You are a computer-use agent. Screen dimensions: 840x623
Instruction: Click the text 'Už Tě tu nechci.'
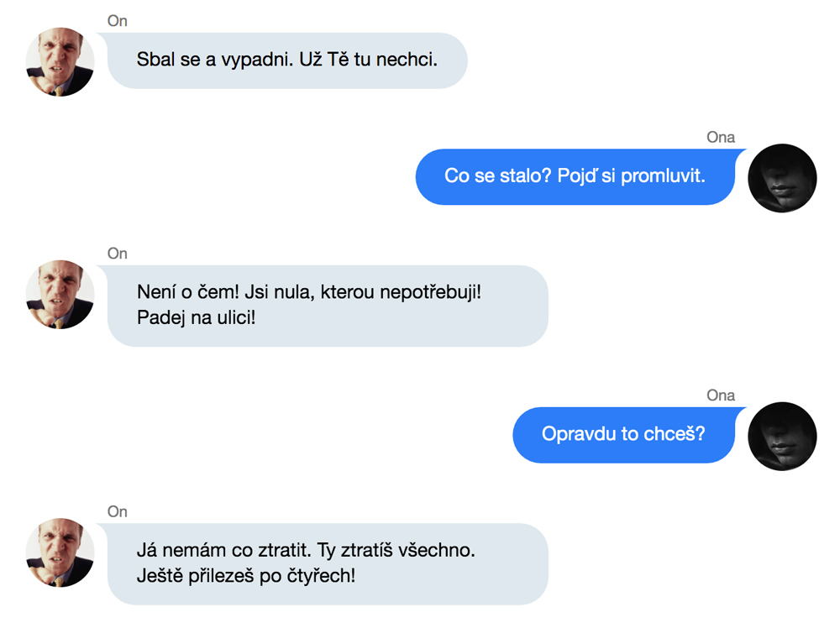pos(369,60)
